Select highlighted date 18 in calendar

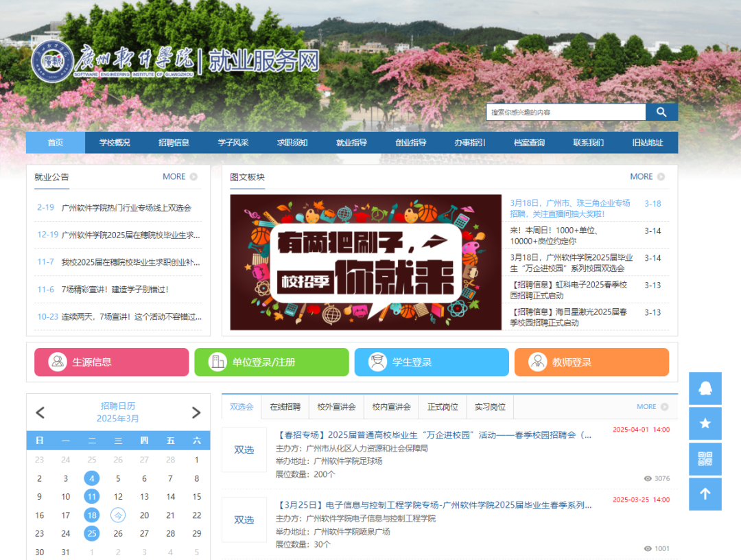click(x=91, y=515)
